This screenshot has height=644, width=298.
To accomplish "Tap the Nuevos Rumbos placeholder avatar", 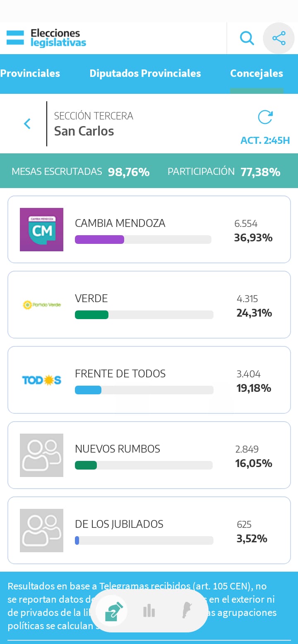I will (41, 455).
